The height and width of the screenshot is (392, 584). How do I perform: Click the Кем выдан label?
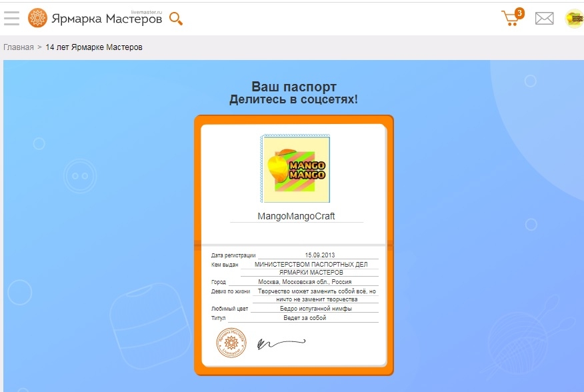pos(225,265)
